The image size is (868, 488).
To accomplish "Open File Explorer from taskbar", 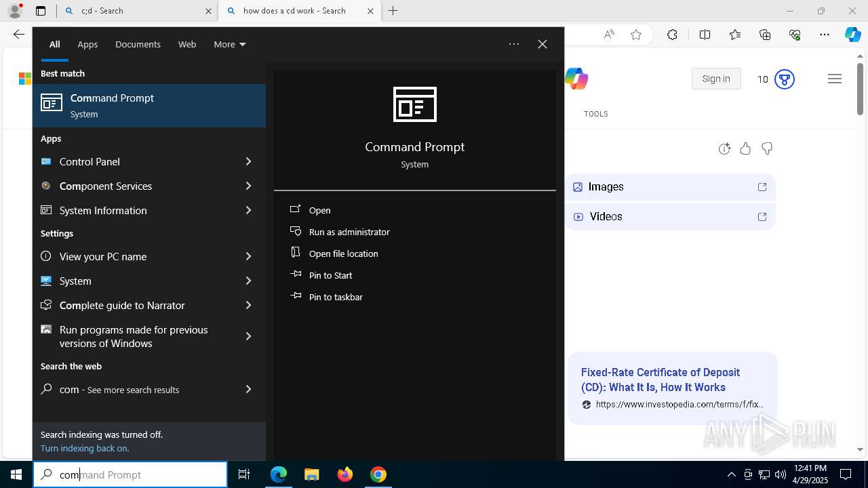I will 311,474.
